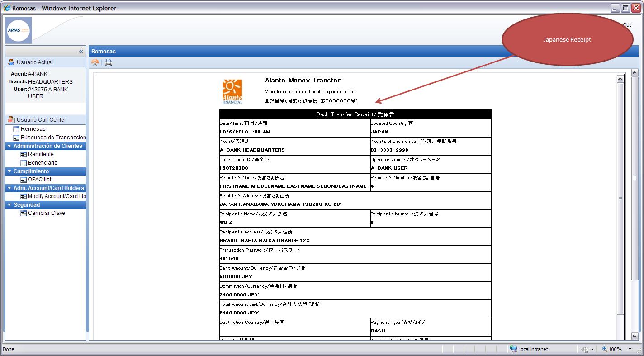The image size is (644, 356).
Task: Open Remesas in the sidebar menu
Action: coord(33,129)
